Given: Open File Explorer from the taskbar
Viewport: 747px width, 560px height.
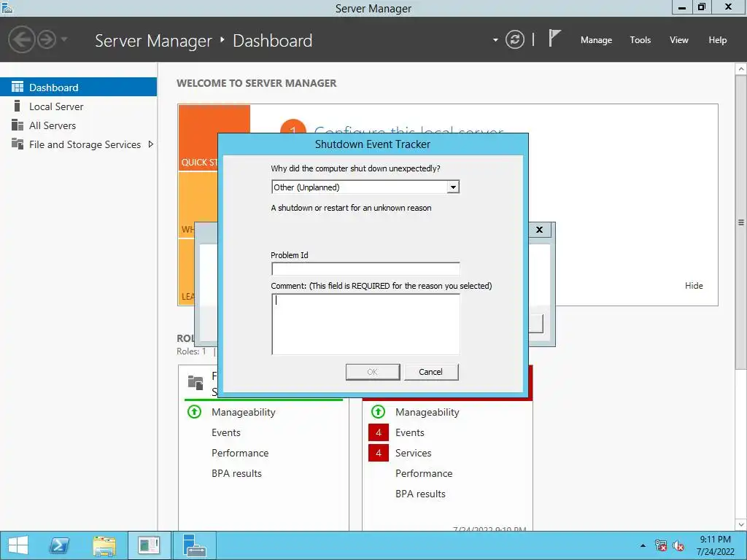Looking at the screenshot, I should click(x=104, y=545).
